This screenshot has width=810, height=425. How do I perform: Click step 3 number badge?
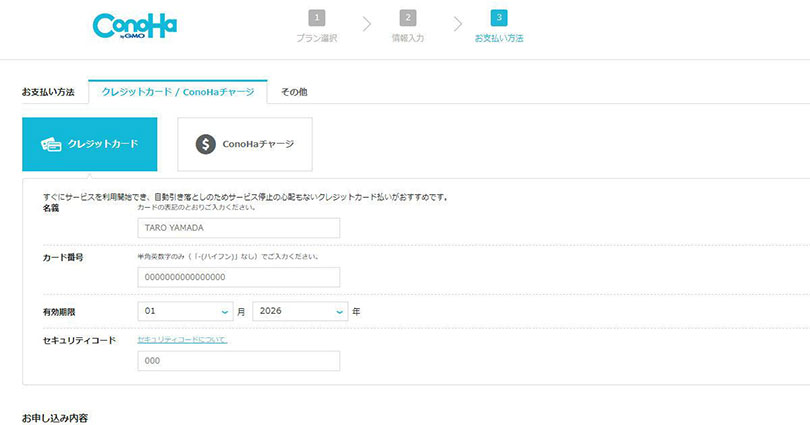coord(499,18)
